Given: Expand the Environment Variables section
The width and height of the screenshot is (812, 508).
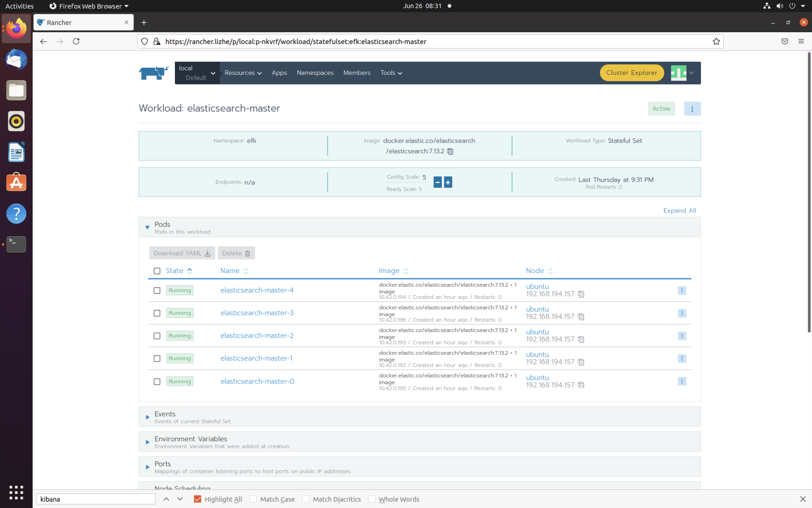Looking at the screenshot, I should 147,442.
